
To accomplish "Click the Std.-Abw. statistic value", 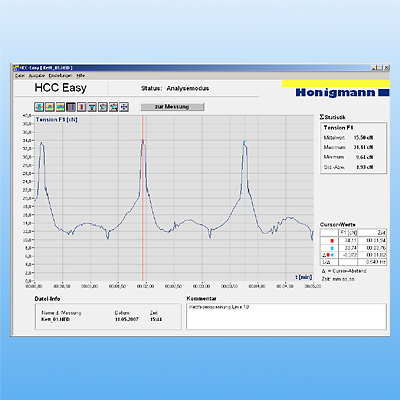I will 364,167.
